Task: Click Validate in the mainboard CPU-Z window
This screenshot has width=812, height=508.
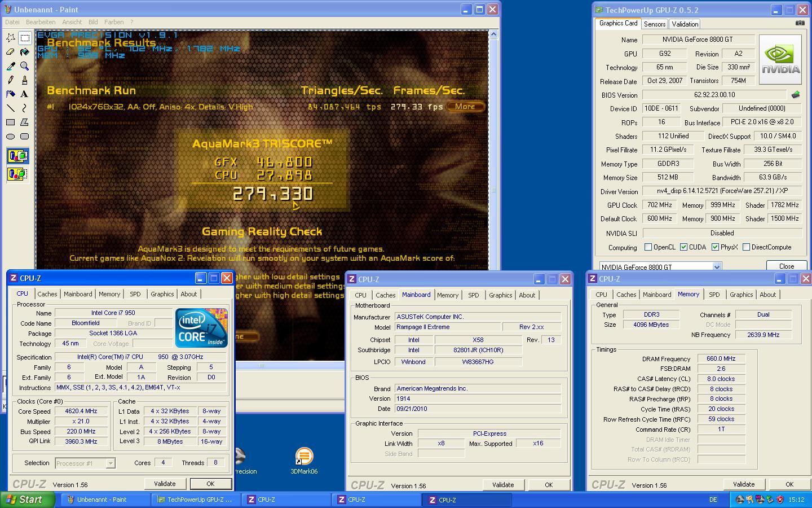Action: pyautogui.click(x=503, y=485)
